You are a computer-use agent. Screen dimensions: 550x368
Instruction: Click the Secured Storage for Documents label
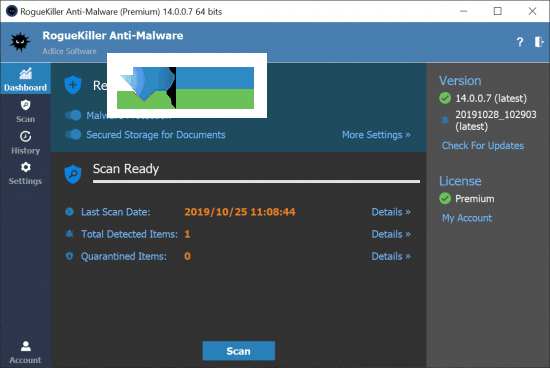pos(156,135)
